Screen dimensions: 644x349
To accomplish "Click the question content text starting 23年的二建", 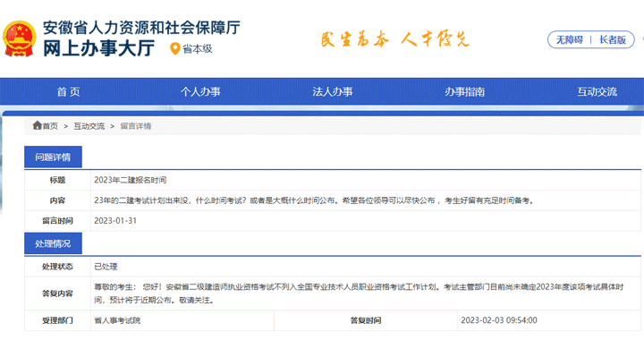I will click(315, 200).
